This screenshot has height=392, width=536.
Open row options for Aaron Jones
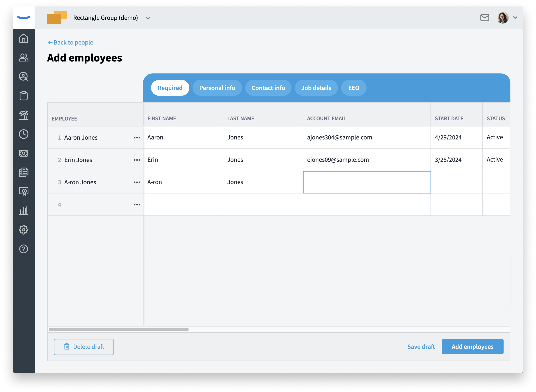tap(137, 138)
